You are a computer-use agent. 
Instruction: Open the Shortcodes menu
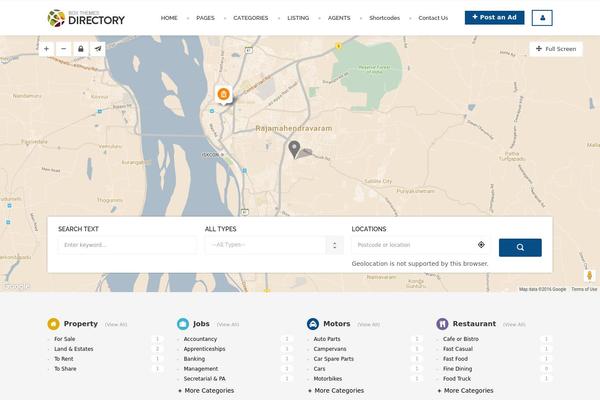click(385, 18)
